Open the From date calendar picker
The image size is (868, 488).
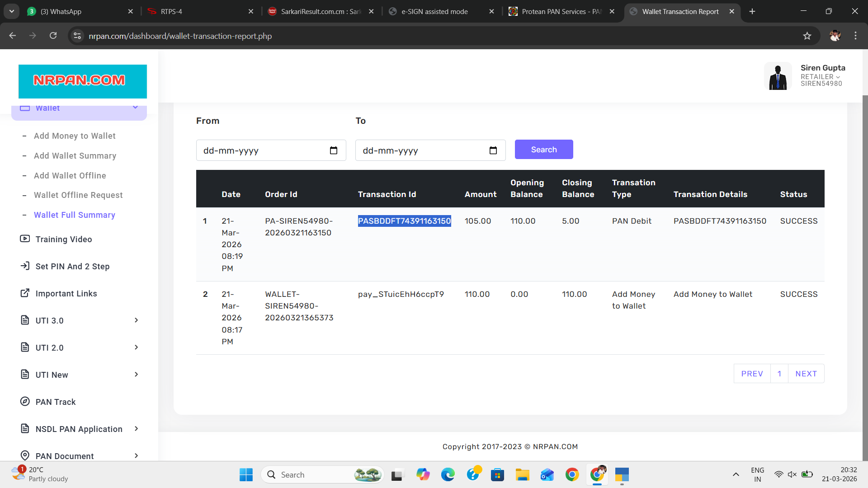tap(334, 150)
